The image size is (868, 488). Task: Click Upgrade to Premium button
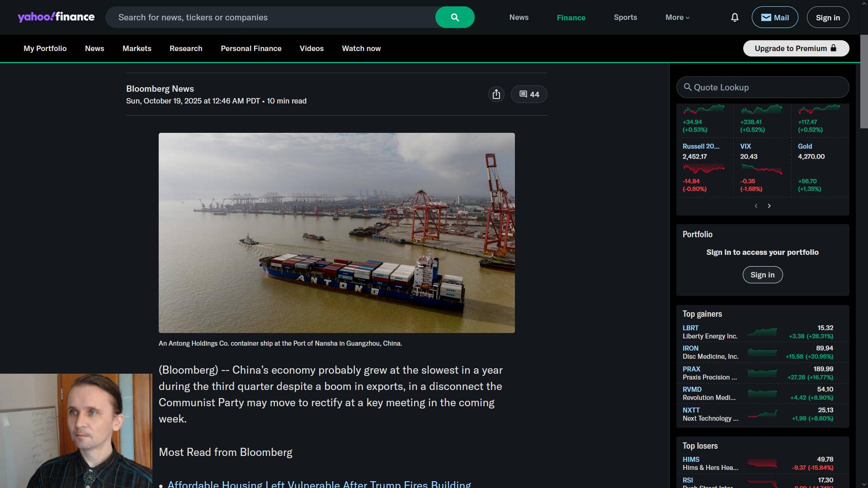coord(796,48)
